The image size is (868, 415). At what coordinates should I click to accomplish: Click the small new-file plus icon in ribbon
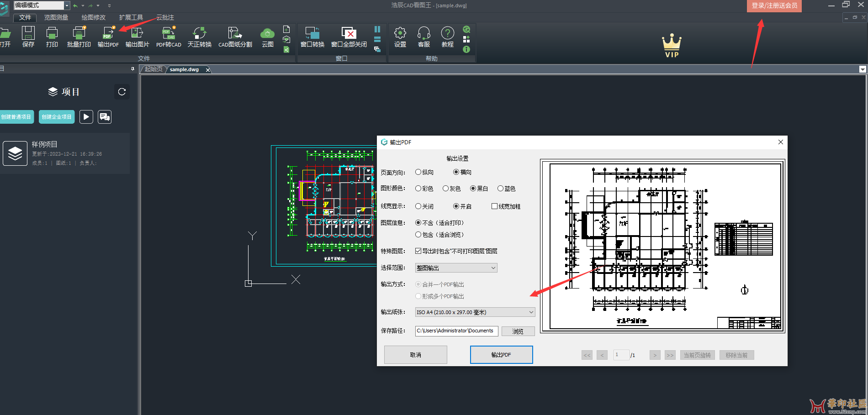point(286,29)
